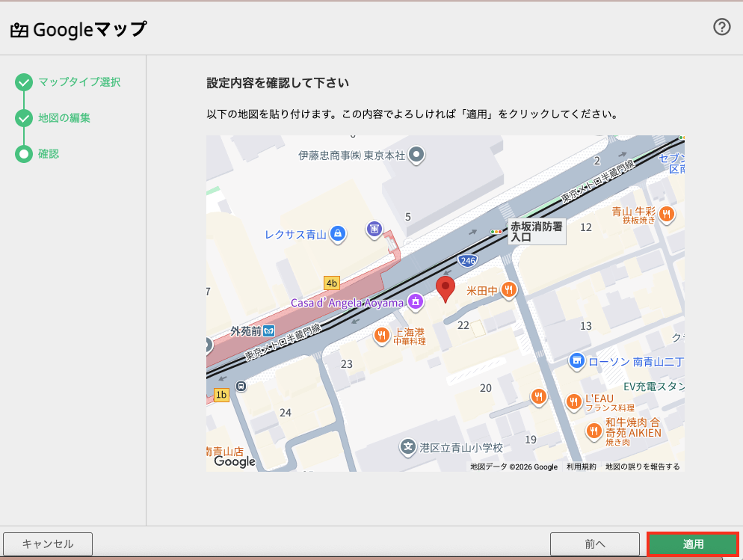Click the 港区立青山小学校 school marker
The image size is (743, 560).
point(407,447)
